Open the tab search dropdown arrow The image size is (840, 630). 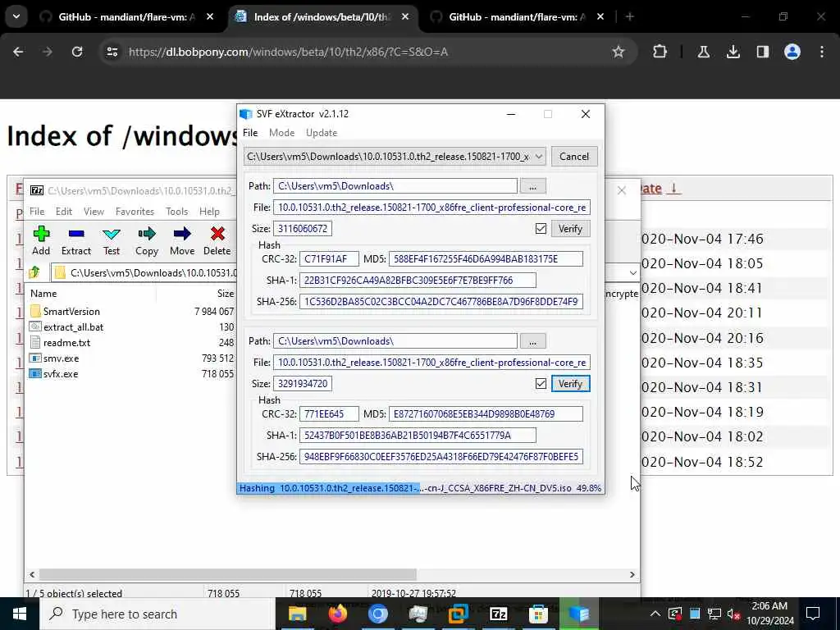point(16,16)
